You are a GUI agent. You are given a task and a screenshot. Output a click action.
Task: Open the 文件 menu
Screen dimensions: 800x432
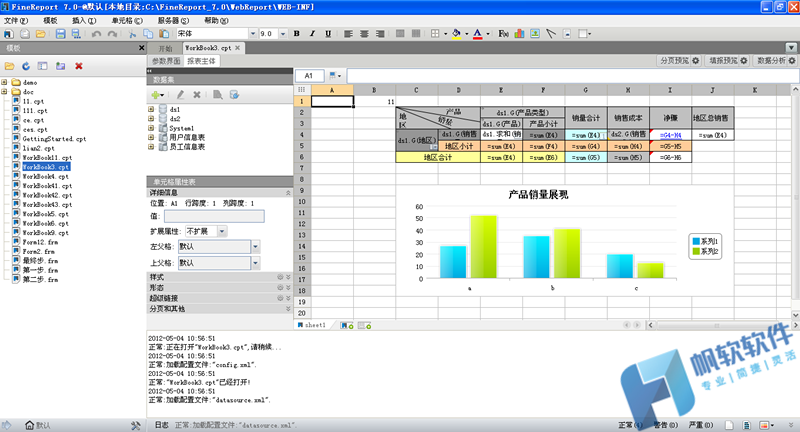coord(16,20)
